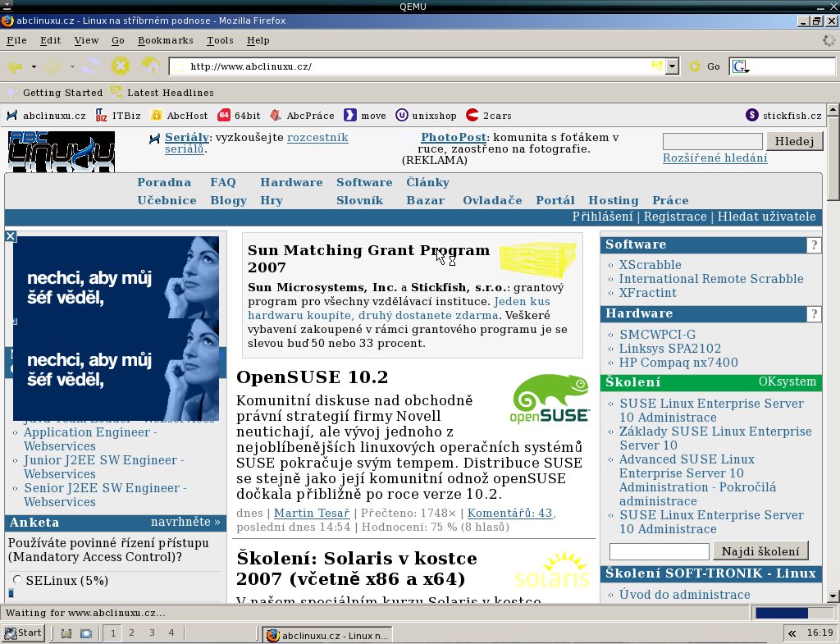The width and height of the screenshot is (840, 644).
Task: Click the scrollbar down arrow
Action: (833, 596)
